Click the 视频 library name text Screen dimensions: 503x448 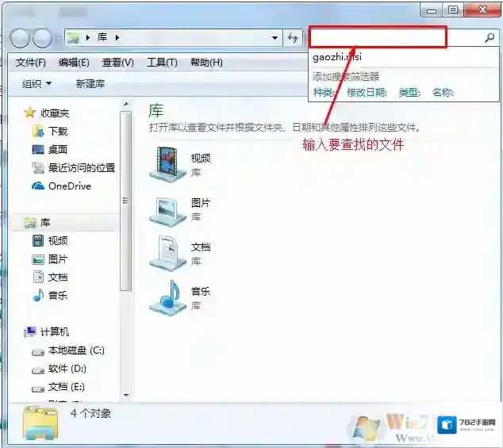click(x=201, y=158)
